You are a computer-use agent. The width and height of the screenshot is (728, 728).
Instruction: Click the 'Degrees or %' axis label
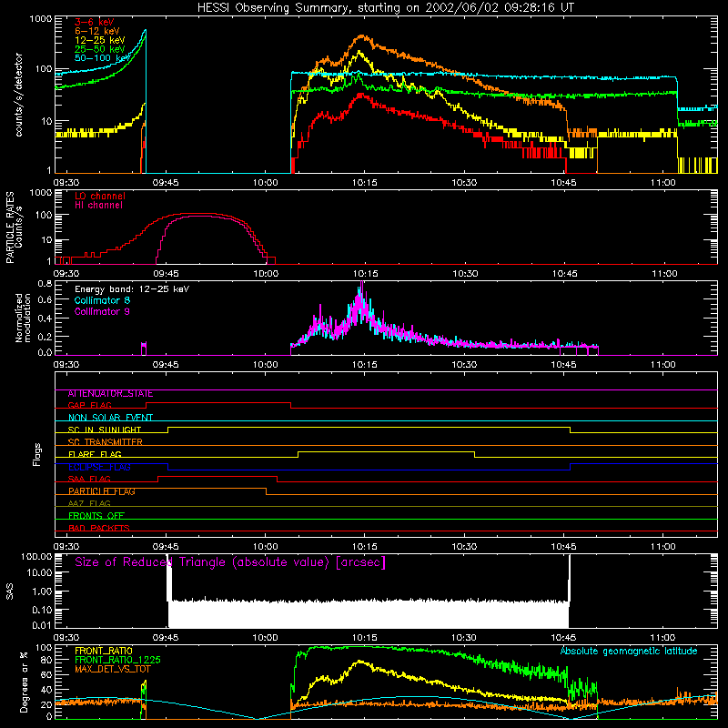(24, 682)
